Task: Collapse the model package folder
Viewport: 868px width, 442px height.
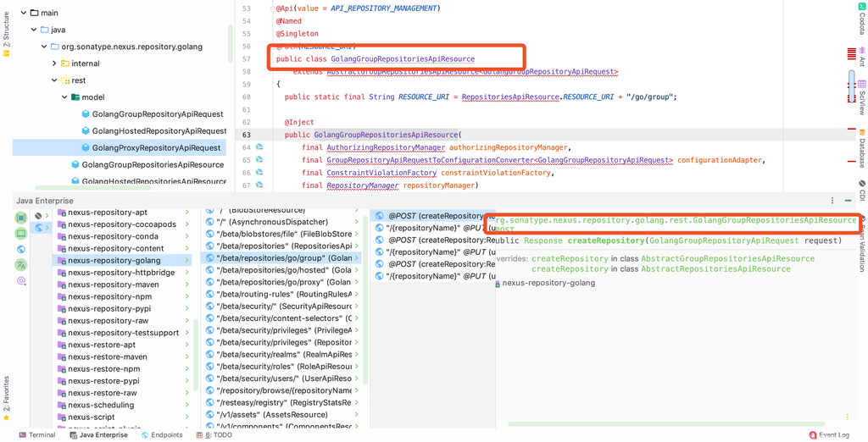Action: (64, 97)
